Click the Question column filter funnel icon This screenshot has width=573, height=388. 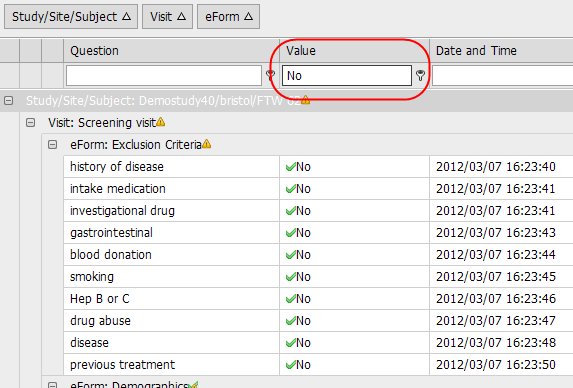pos(270,75)
